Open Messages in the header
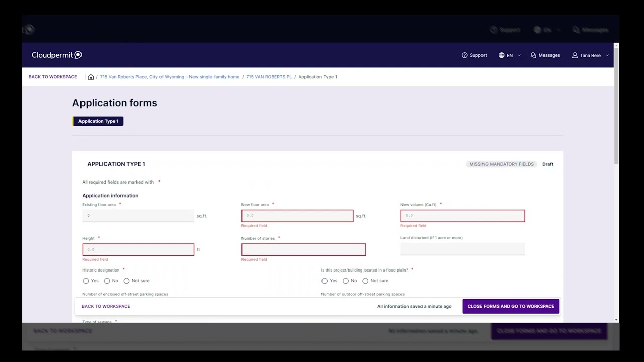This screenshot has height=362, width=644. (545, 55)
